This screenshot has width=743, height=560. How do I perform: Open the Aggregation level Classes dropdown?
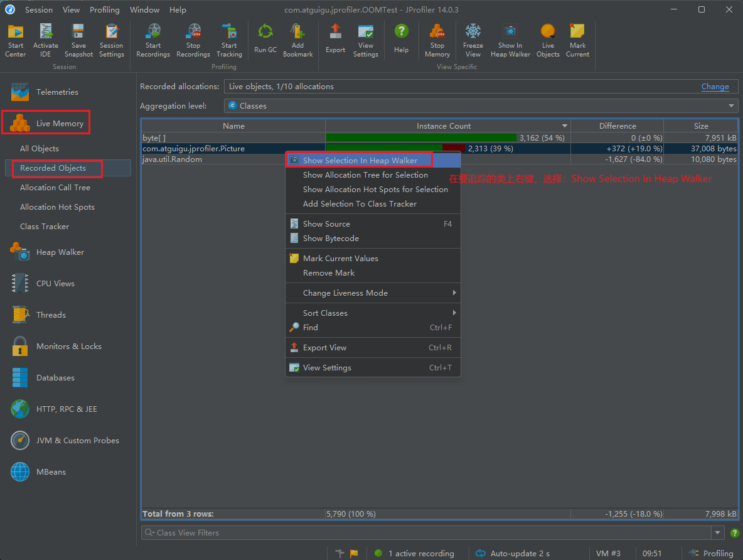point(481,105)
